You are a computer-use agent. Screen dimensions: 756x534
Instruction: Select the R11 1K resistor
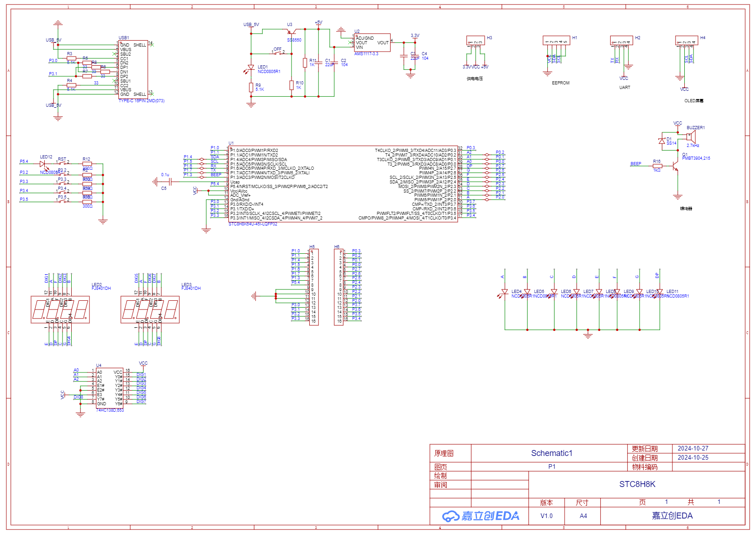305,63
